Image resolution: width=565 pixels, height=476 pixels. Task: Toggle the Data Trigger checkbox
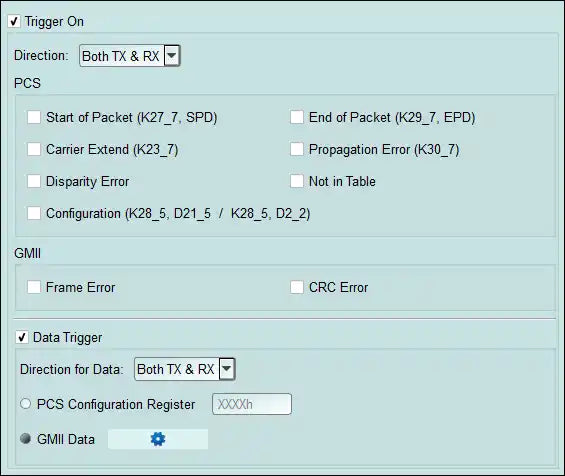[x=22, y=337]
